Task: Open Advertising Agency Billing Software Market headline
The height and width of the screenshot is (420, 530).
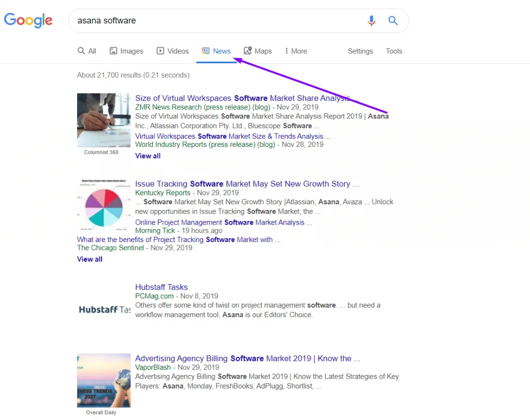Action: click(248, 358)
